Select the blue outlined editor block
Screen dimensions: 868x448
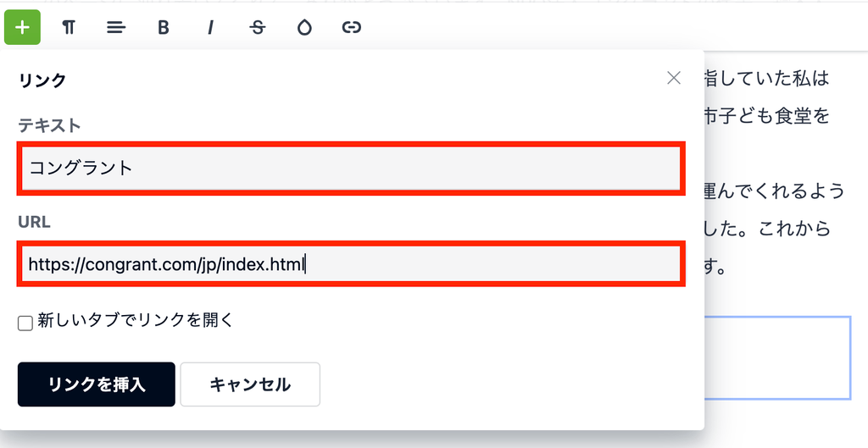coord(777,358)
